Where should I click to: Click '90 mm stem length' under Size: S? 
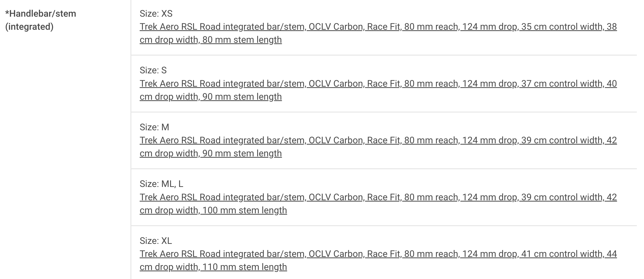242,97
